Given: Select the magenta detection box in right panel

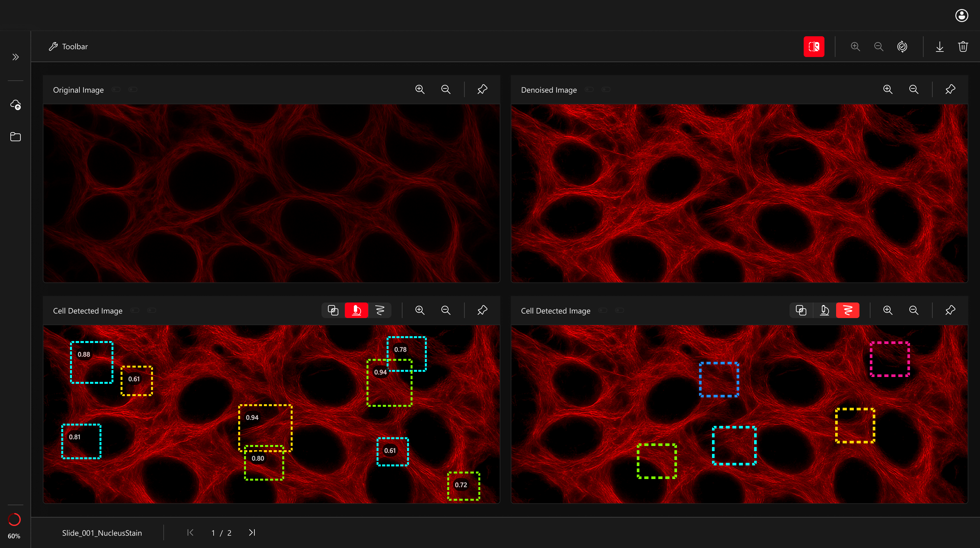Looking at the screenshot, I should pos(890,359).
